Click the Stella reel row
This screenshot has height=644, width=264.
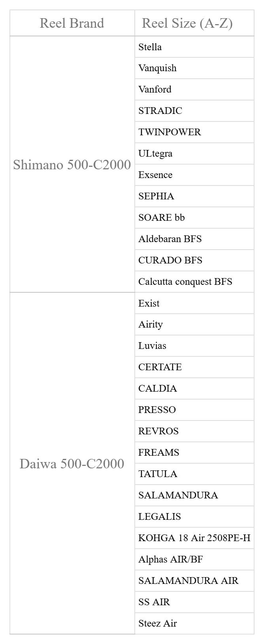coord(194,47)
